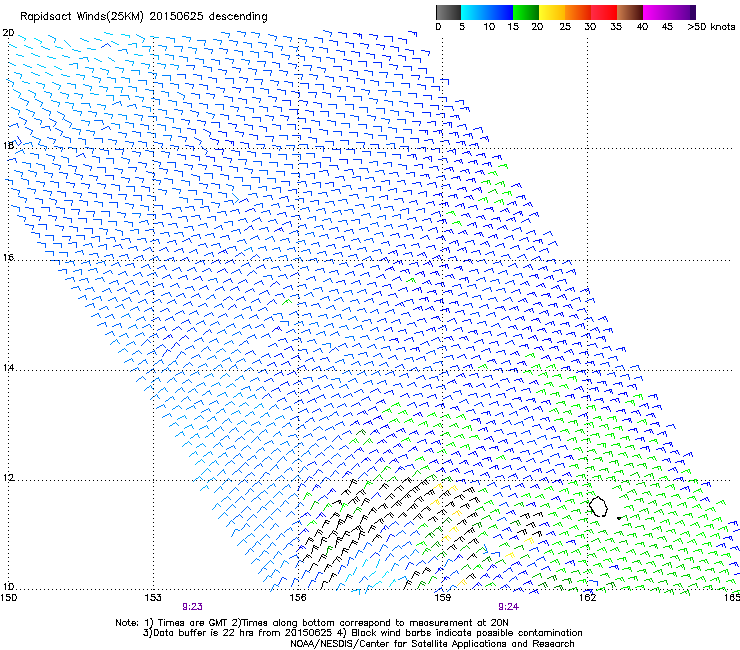Screen dimensions: 740x650
Task: Click the latitude label '10' on left axis
Action: [8, 587]
